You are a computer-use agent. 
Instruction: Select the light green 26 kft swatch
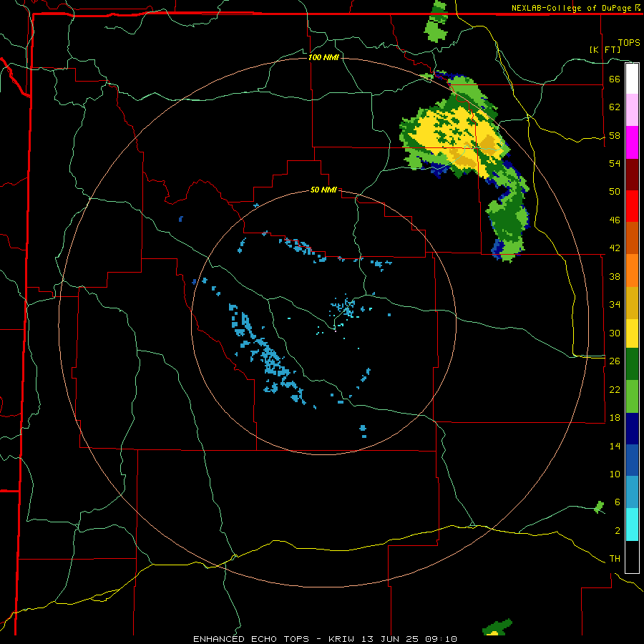tap(632, 396)
